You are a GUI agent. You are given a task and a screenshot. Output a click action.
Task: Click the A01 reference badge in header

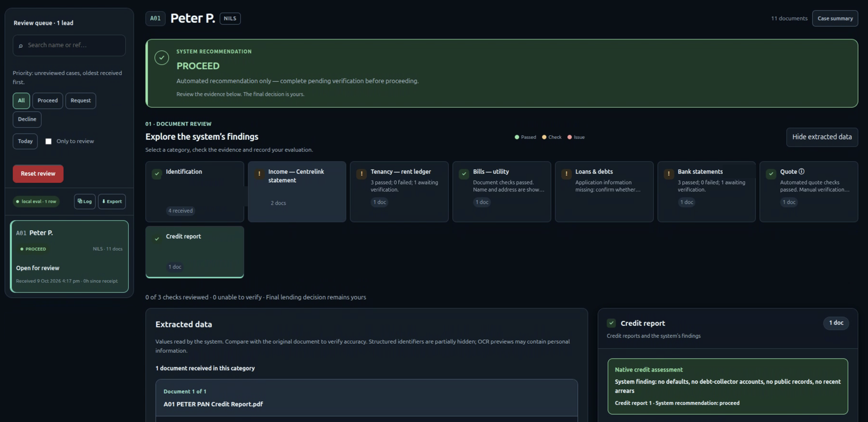coord(155,18)
